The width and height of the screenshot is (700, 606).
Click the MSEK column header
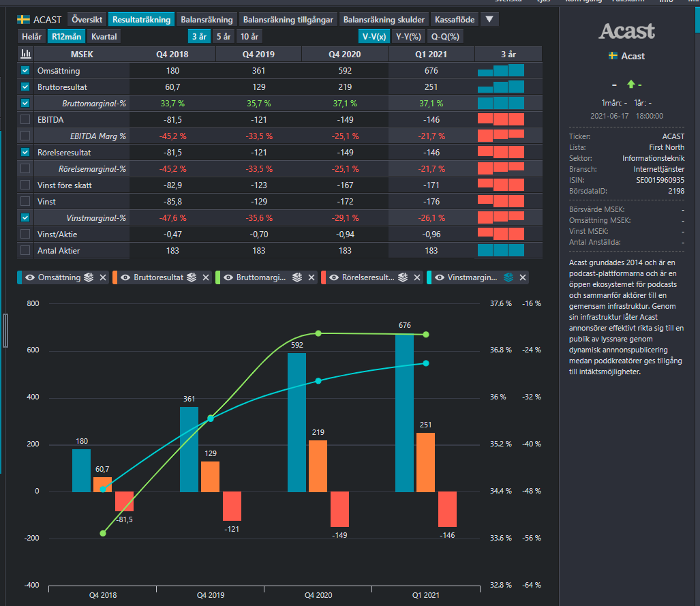tap(82, 54)
